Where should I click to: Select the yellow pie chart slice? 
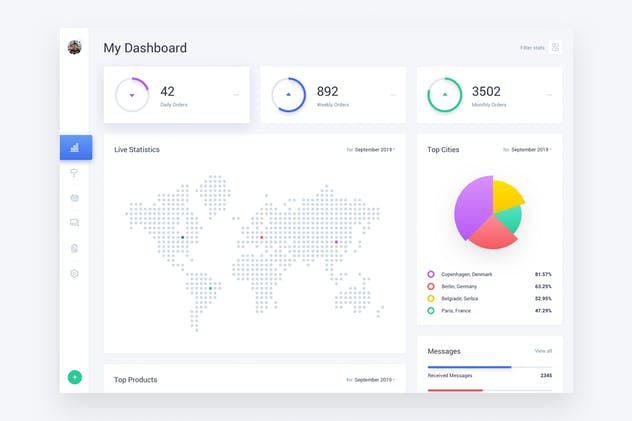(x=506, y=195)
